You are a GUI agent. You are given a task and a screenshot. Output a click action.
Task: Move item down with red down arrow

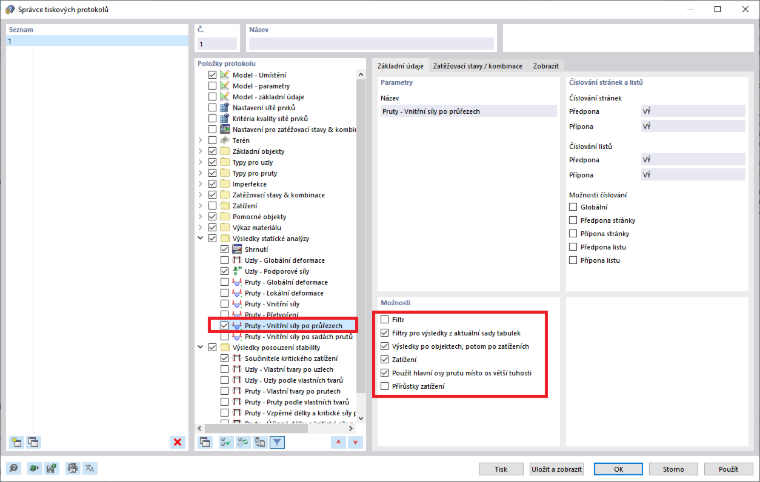[x=356, y=442]
